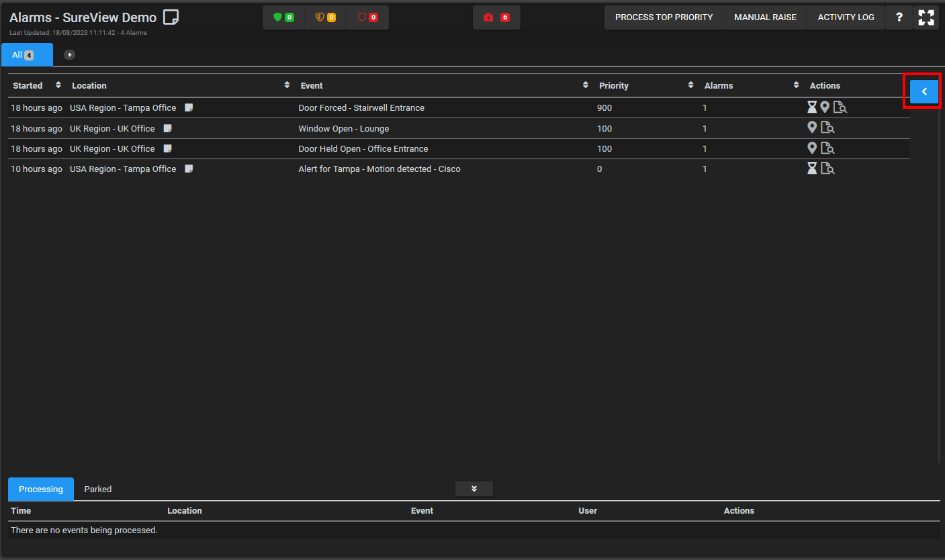View event record for Window Open - Lounge
945x560 pixels.
[827, 128]
